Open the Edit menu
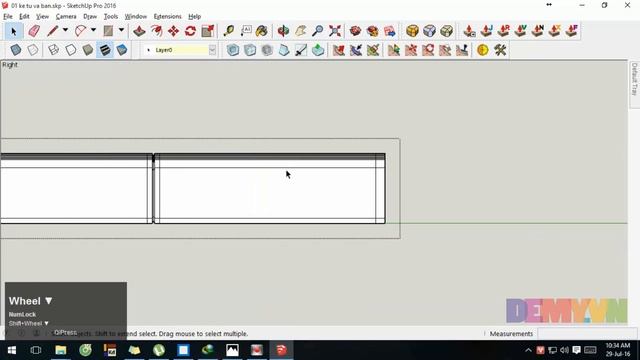 [x=24, y=17]
